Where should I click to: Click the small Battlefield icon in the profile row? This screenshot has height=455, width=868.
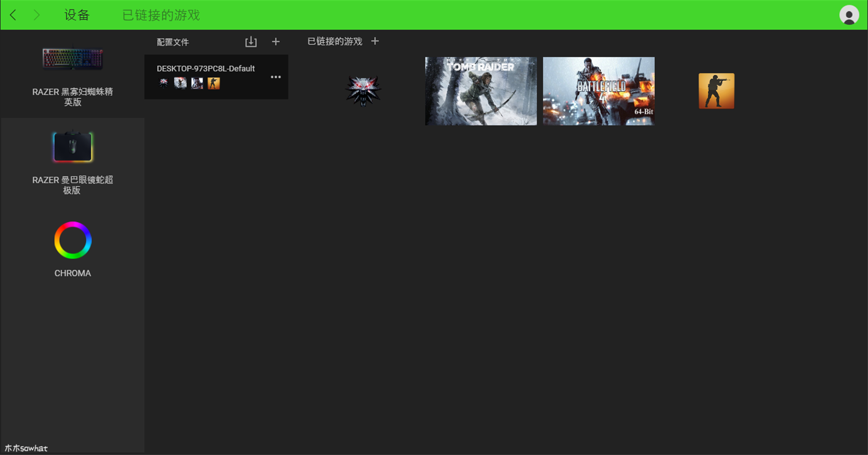[x=197, y=83]
